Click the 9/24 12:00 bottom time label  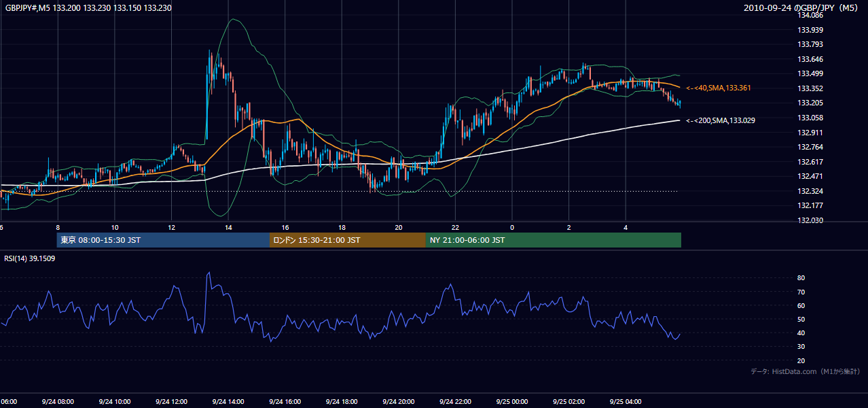[x=171, y=401]
